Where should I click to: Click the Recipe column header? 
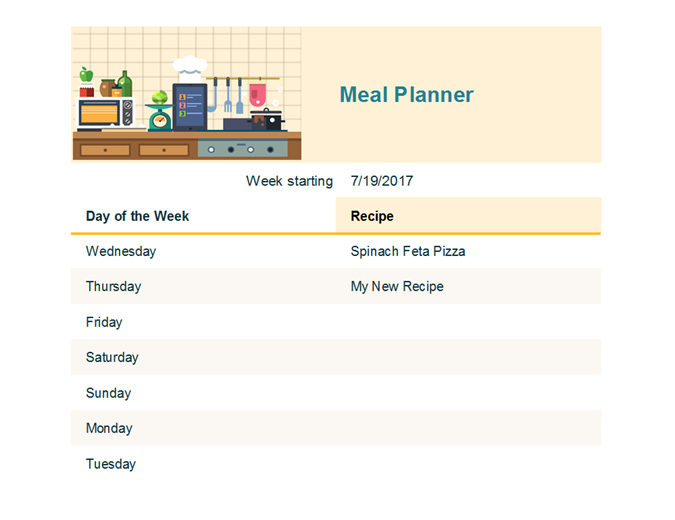[x=372, y=216]
